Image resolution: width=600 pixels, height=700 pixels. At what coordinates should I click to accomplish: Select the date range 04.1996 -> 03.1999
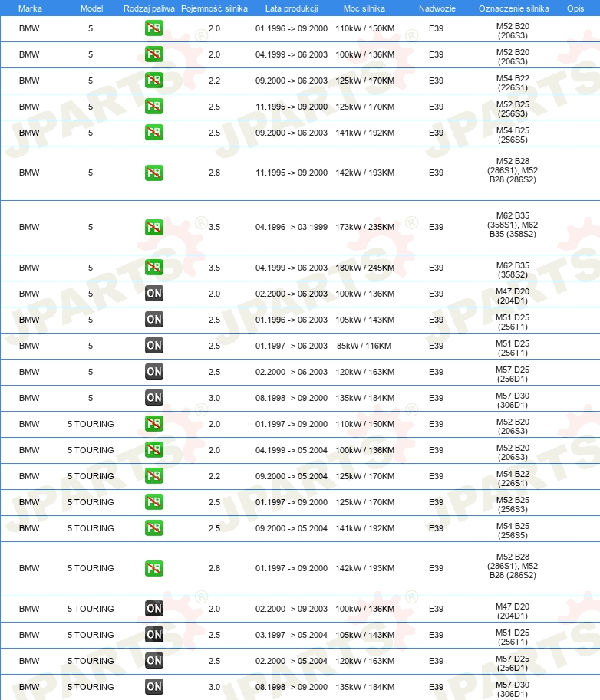click(x=292, y=227)
